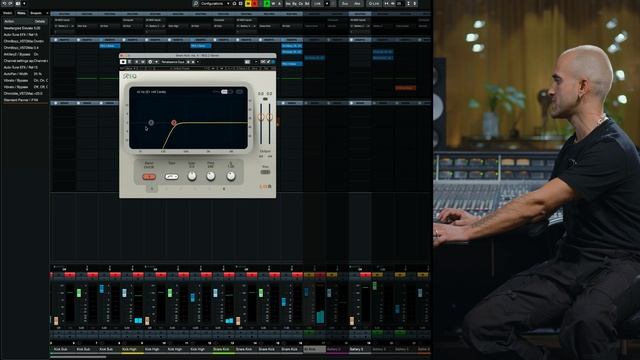The width and height of the screenshot is (640, 360).
Task: Select the Standard Panner history entry
Action: click(24, 100)
